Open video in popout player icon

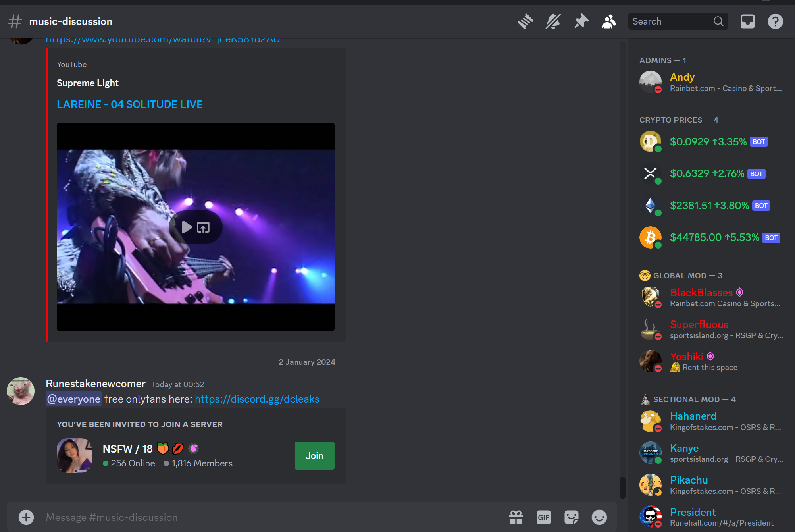coord(203,227)
